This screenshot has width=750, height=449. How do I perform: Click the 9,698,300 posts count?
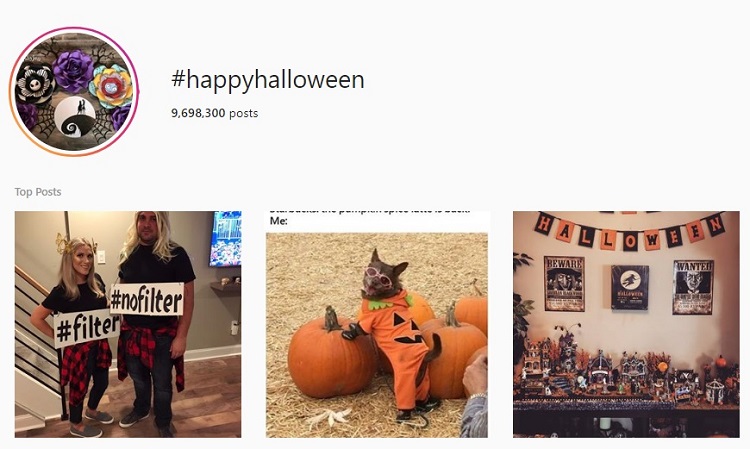215,113
